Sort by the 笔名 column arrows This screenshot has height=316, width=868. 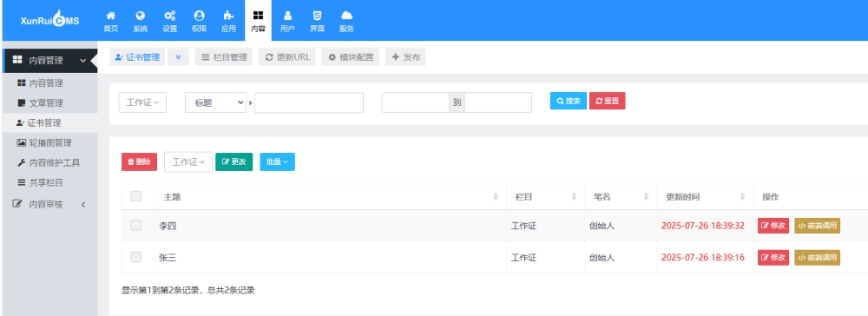[x=646, y=197]
